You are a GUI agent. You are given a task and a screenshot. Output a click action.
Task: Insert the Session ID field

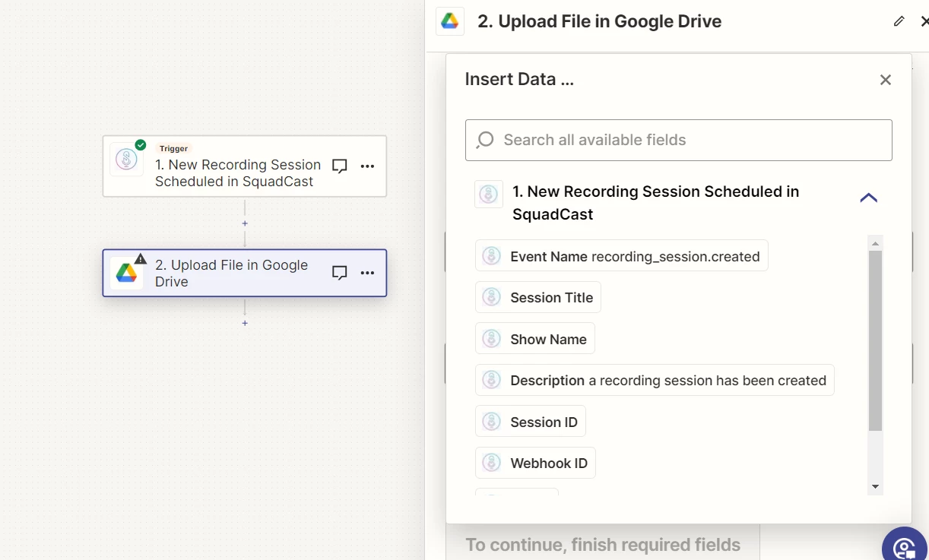pyautogui.click(x=530, y=422)
